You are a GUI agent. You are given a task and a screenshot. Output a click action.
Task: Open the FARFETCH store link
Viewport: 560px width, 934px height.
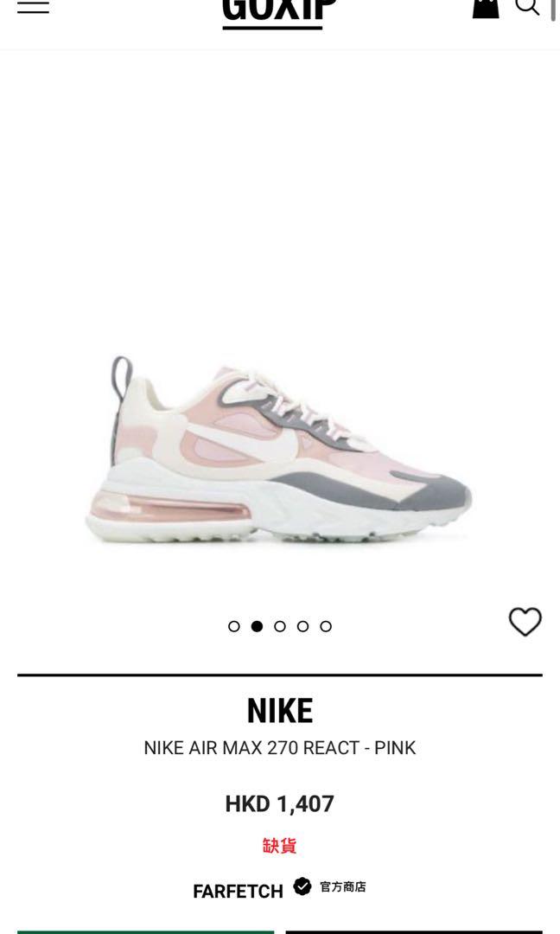point(238,891)
